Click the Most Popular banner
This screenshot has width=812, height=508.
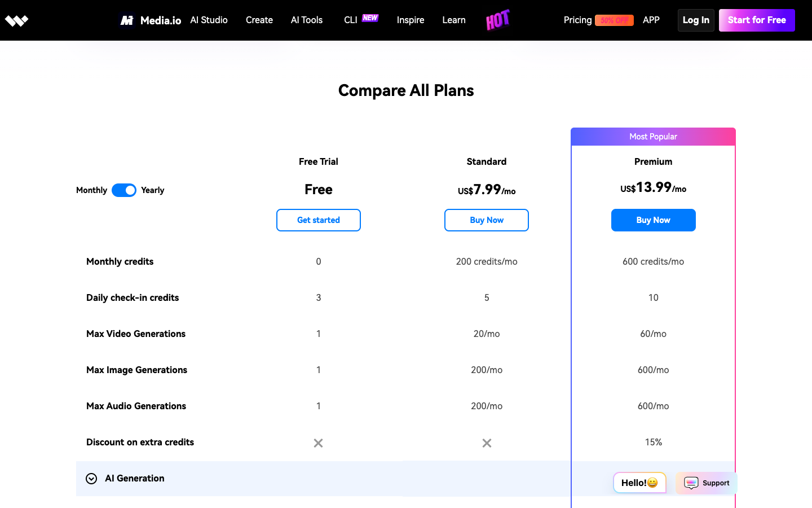click(x=653, y=137)
